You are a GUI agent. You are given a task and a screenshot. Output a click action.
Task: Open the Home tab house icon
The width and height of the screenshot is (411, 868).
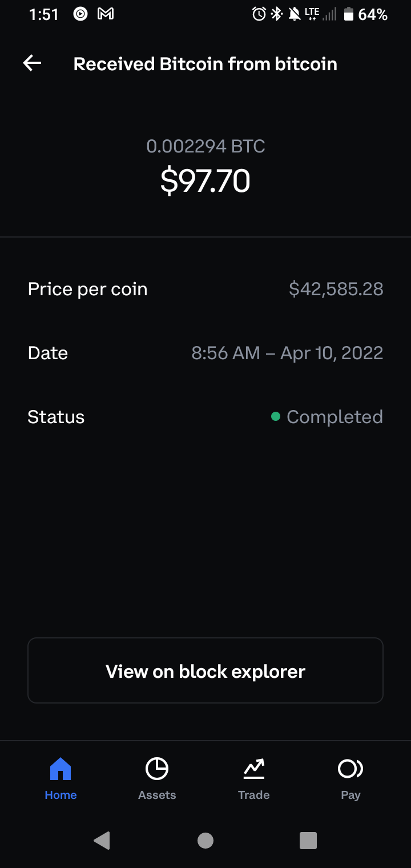(61, 769)
